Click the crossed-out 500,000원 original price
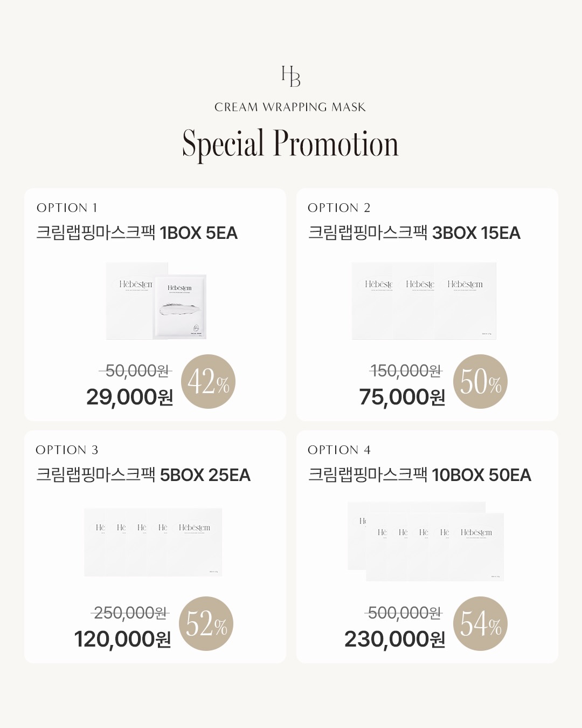 click(x=404, y=613)
